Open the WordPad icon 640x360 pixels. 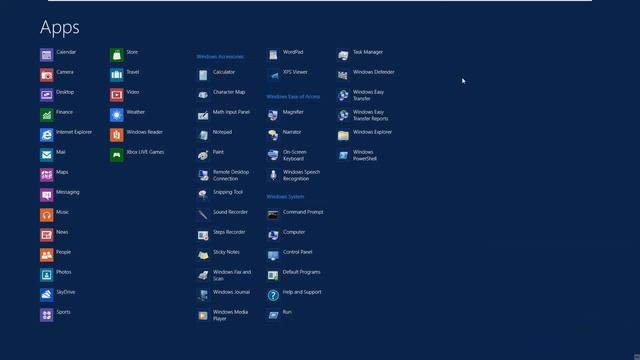[273, 55]
